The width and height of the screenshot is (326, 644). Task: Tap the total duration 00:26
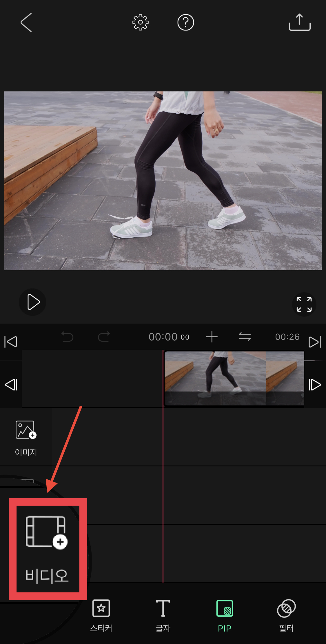[x=287, y=337]
